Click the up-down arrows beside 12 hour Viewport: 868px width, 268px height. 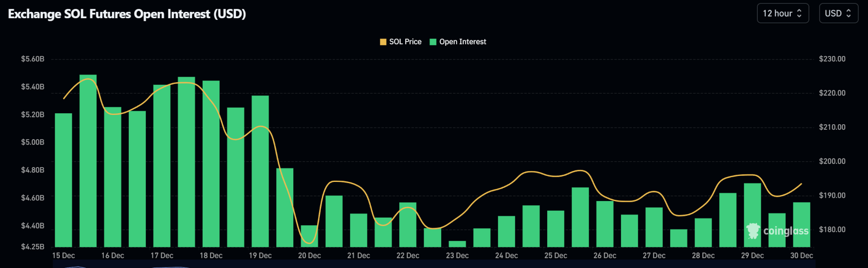point(799,14)
